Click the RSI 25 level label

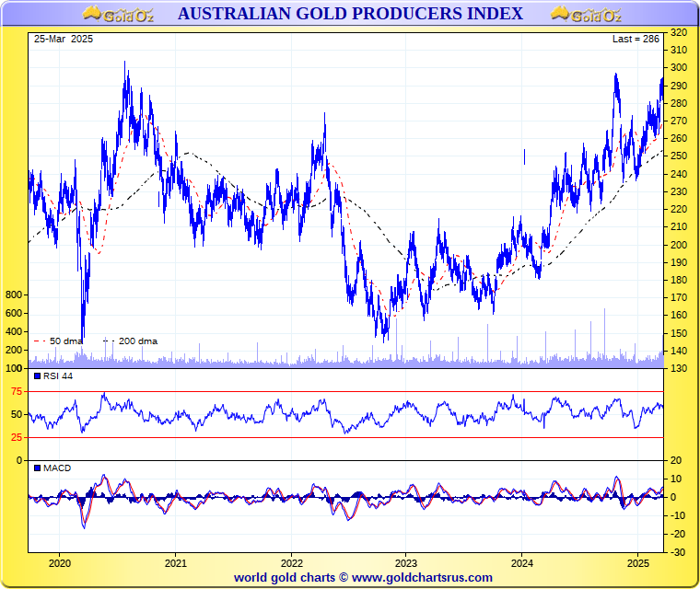coord(17,438)
